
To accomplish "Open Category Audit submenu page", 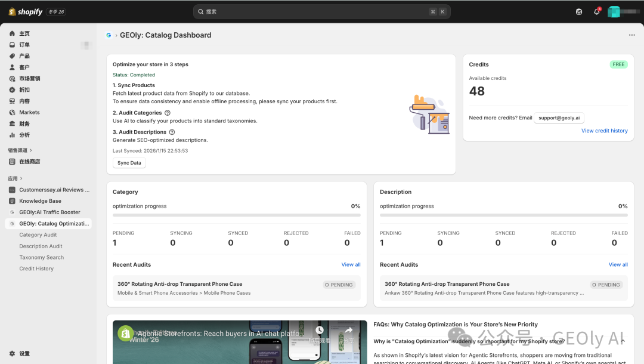I will click(38, 235).
